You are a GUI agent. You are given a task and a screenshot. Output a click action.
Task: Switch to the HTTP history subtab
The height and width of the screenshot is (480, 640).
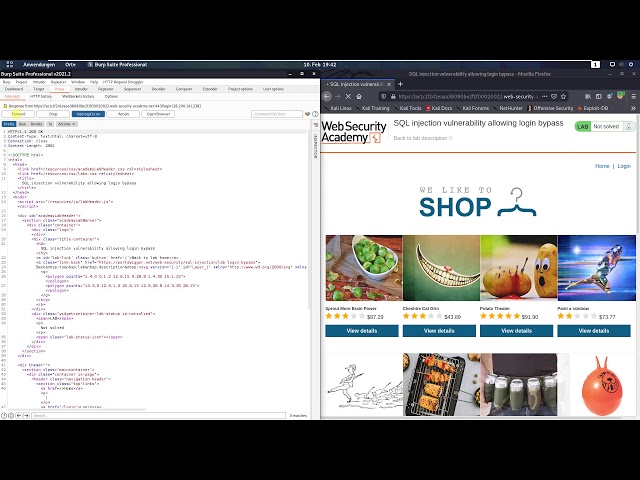pos(41,97)
